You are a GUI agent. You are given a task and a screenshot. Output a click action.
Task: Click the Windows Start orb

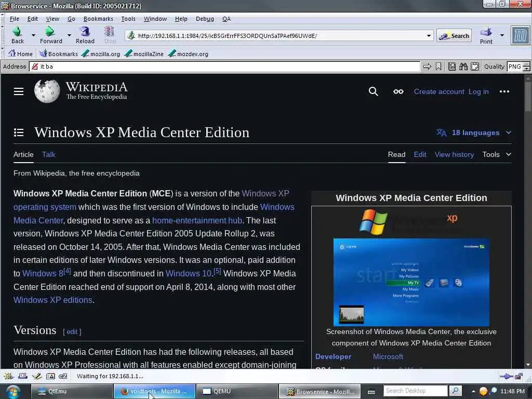pos(13,391)
